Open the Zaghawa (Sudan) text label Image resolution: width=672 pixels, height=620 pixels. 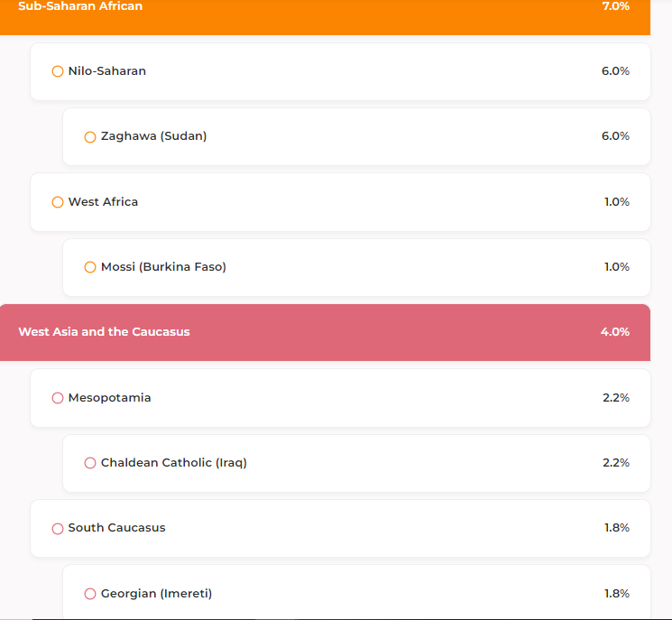153,136
